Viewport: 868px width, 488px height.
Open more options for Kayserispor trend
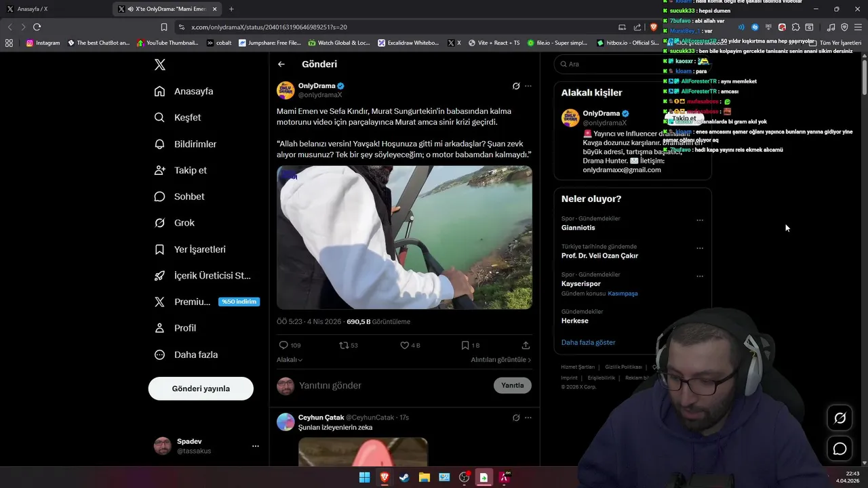[700, 276]
